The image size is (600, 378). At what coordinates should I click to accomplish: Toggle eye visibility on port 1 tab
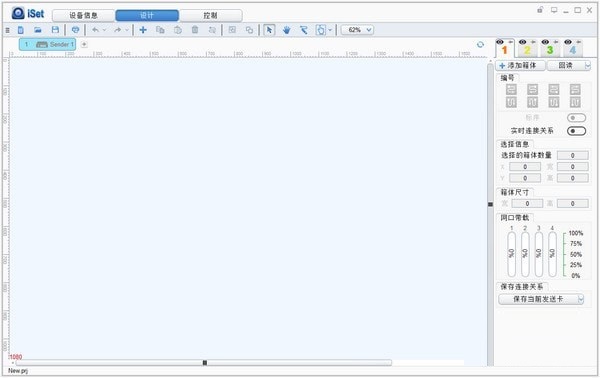[500, 42]
